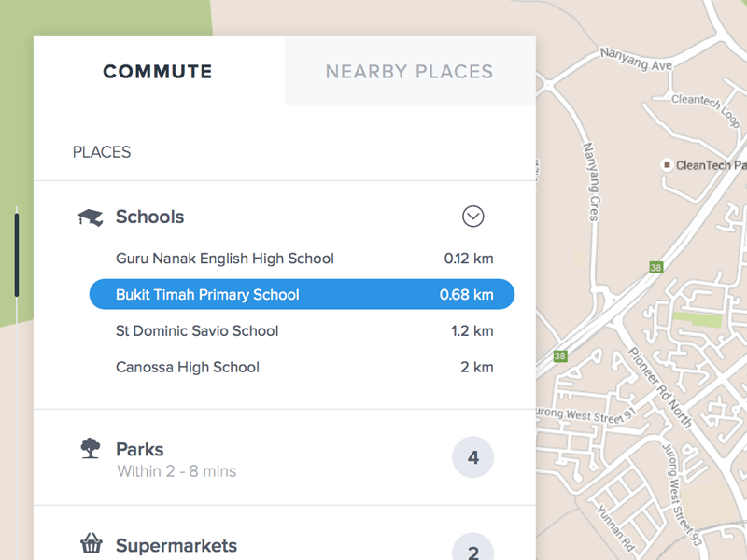Click the Schools graduation cap icon
Viewport: 747px width, 560px height.
(x=91, y=217)
